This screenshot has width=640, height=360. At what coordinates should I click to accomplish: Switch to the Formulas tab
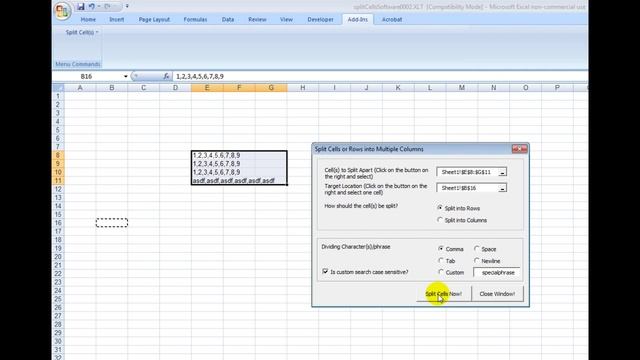point(195,20)
